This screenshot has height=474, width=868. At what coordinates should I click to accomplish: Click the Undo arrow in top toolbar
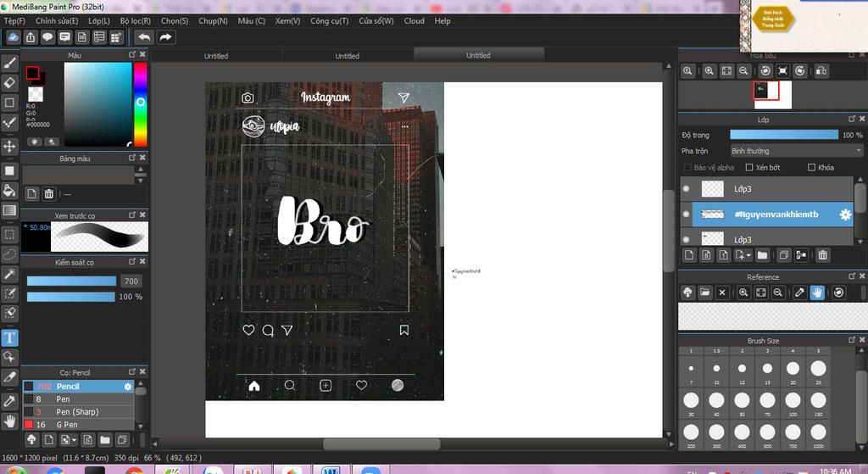144,37
